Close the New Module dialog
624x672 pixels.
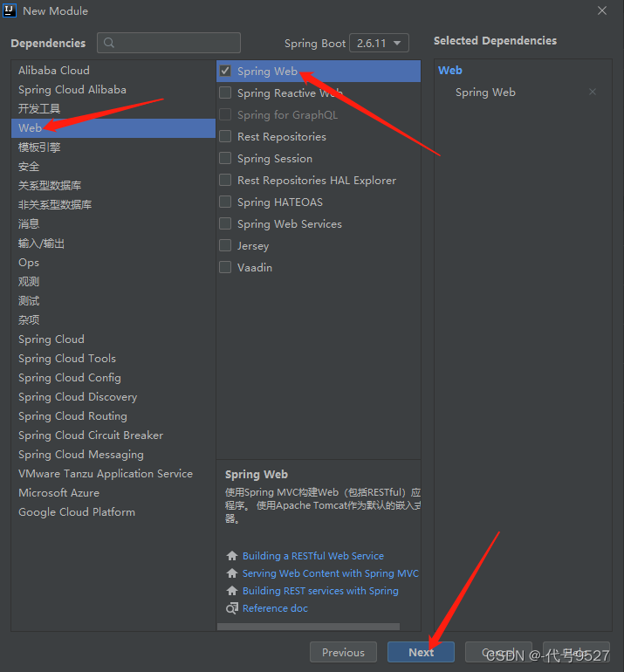point(602,10)
